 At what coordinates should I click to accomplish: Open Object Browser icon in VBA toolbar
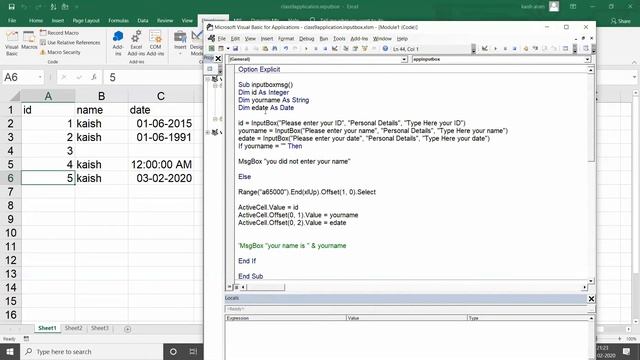click(364, 49)
